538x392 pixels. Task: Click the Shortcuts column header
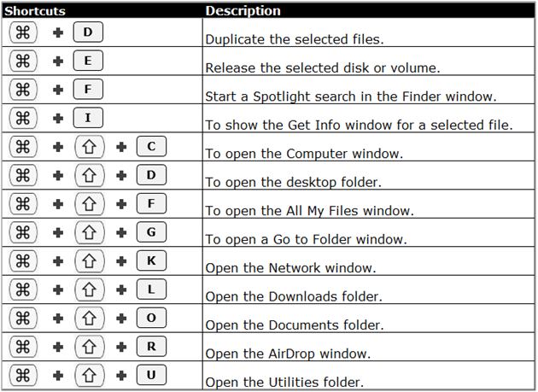35,10
